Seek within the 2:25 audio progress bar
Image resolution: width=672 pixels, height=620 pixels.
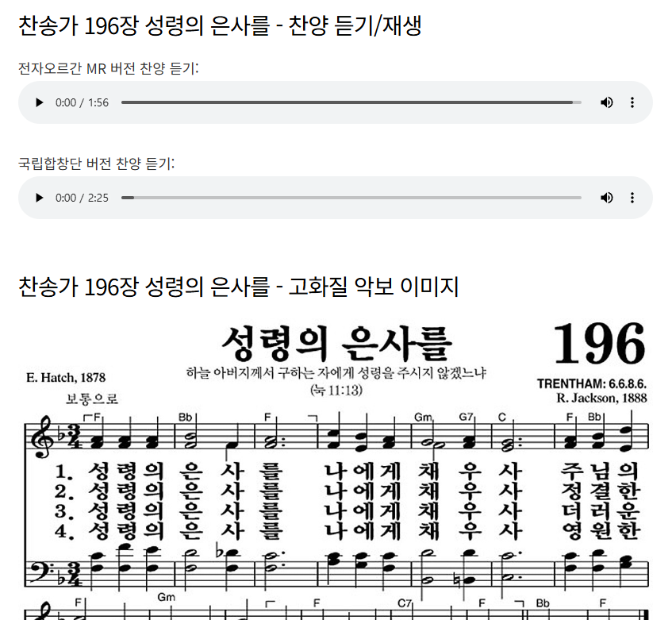click(x=351, y=198)
